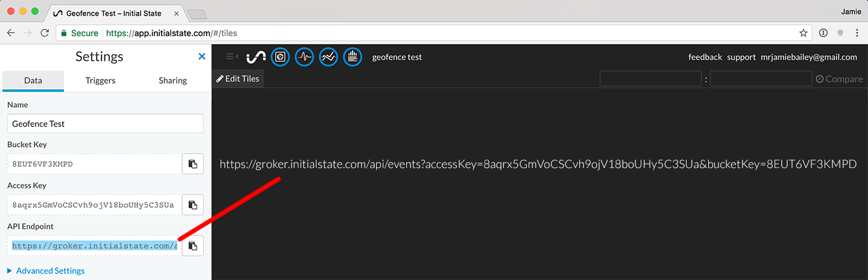Image resolution: width=868 pixels, height=280 pixels.
Task: Copy the Access Key to clipboard
Action: click(193, 205)
